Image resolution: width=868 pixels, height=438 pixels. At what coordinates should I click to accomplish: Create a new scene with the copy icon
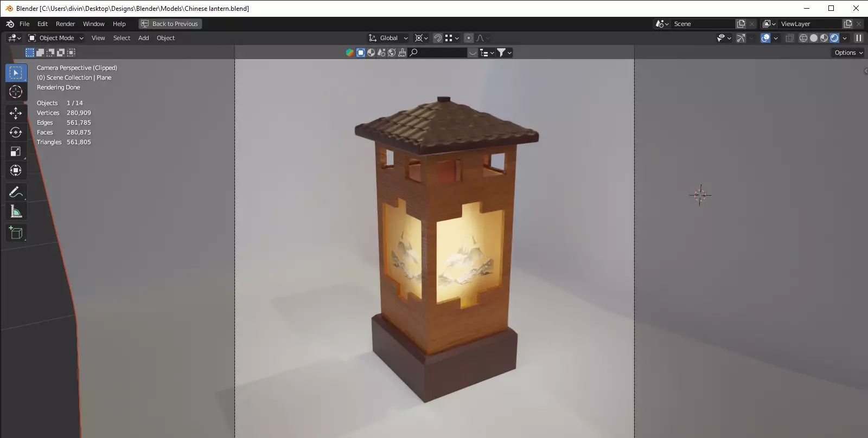(x=741, y=24)
